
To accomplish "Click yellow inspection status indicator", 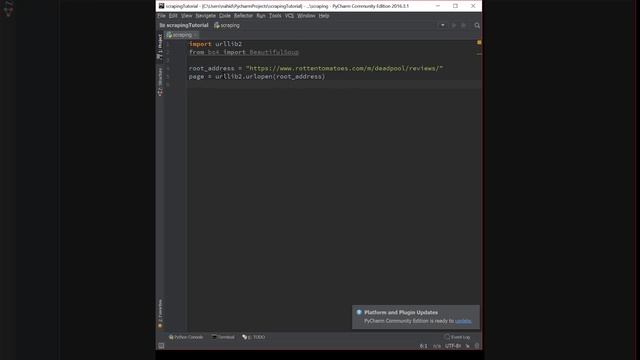I will (x=479, y=42).
